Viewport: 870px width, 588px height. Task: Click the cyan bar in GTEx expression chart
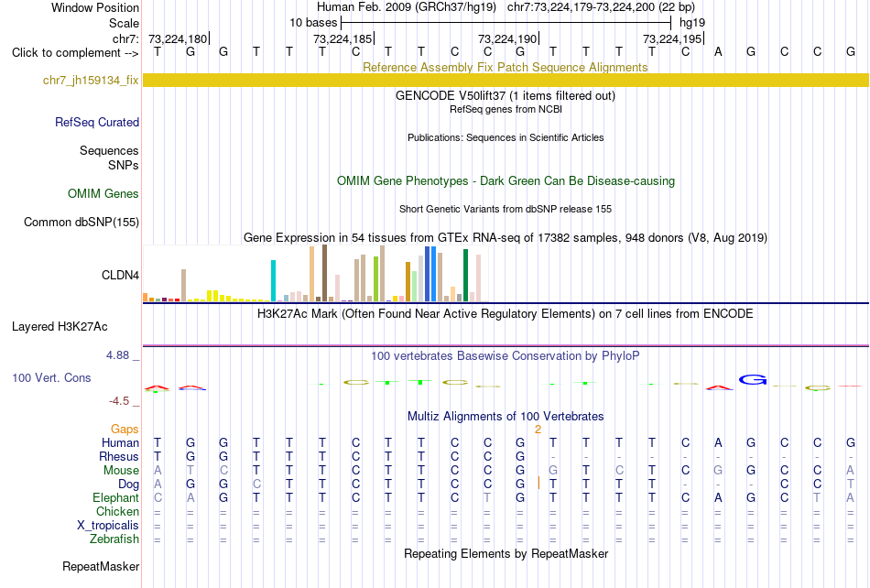(x=273, y=280)
